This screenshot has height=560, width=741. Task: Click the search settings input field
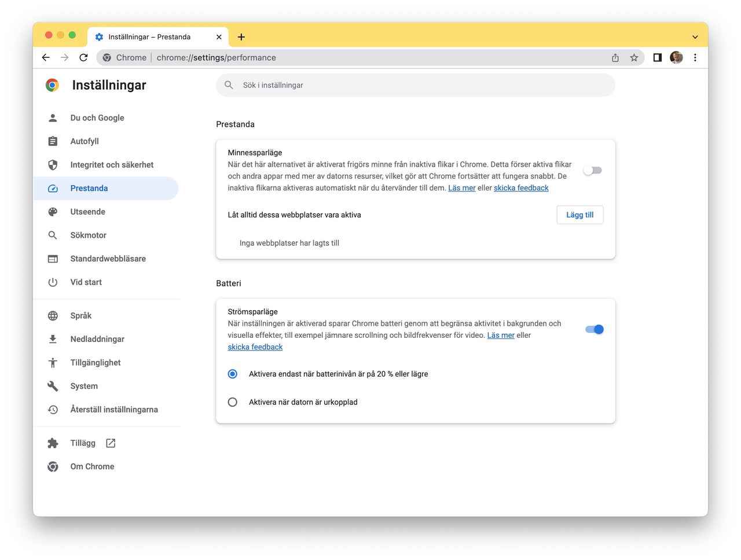pyautogui.click(x=415, y=84)
